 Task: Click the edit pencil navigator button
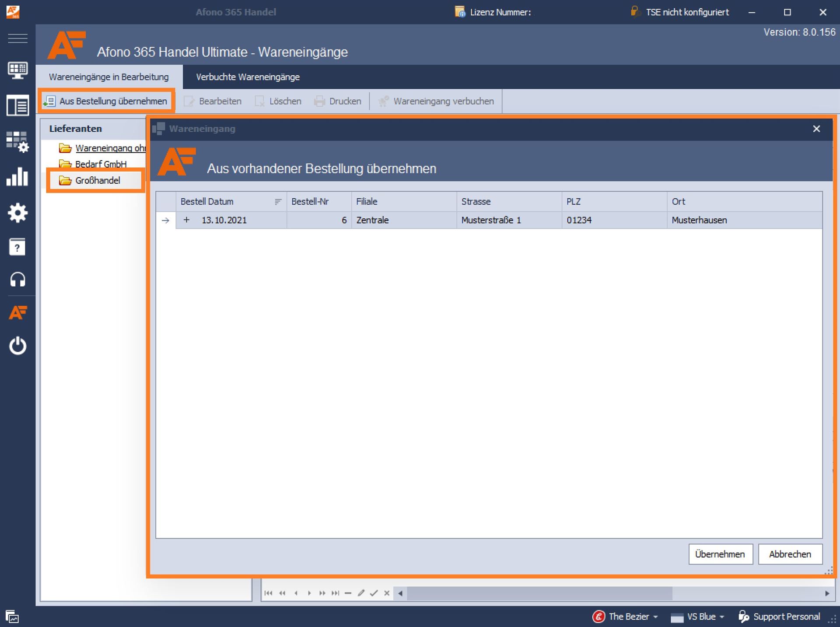361,593
